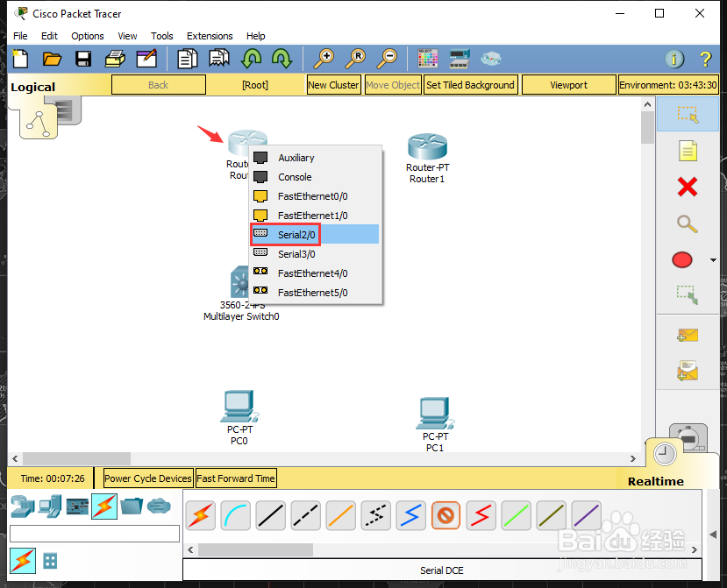
Task: Pick the cyan console cable
Action: 236,515
